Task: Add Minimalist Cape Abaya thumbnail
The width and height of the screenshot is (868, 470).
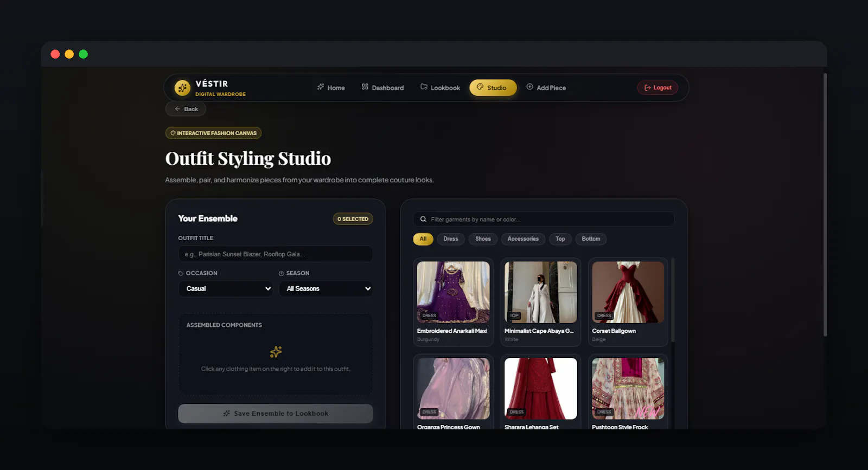Action: coord(541,292)
